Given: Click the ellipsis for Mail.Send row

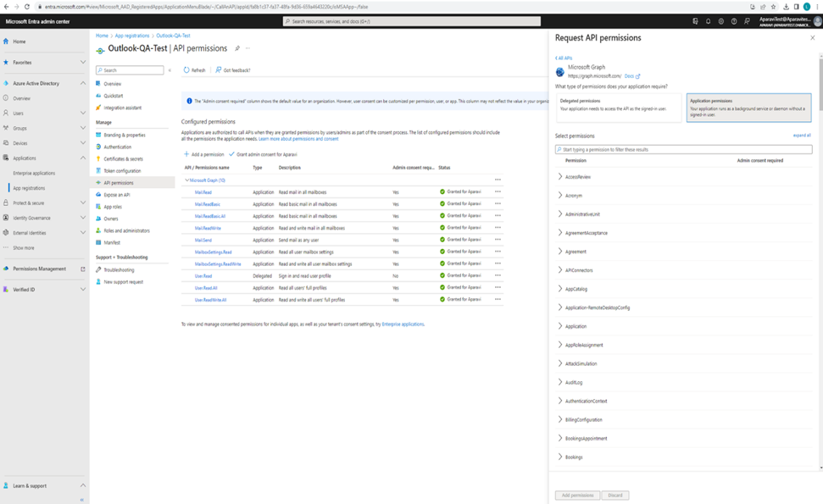Looking at the screenshot, I should [498, 240].
